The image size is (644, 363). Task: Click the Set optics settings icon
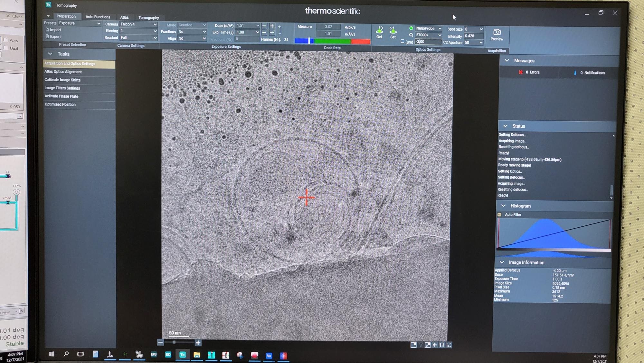pos(393,32)
